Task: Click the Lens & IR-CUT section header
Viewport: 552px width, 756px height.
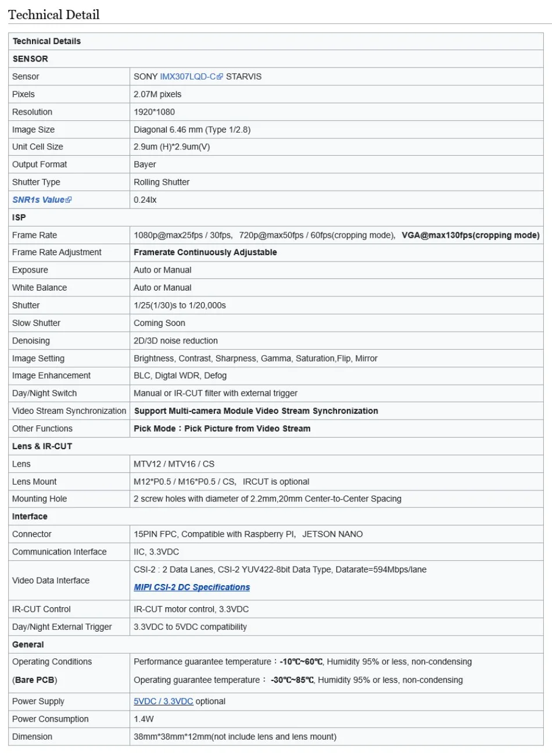Action: pyautogui.click(x=42, y=446)
